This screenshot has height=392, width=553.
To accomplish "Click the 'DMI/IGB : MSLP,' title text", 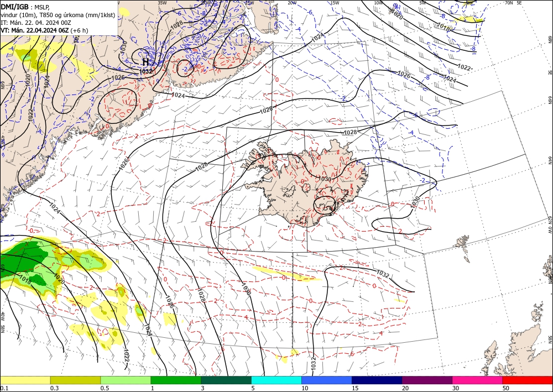I will (x=25, y=7).
